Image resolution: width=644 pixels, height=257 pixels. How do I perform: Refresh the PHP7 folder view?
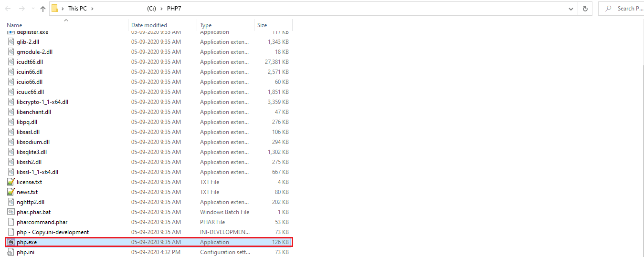[585, 9]
